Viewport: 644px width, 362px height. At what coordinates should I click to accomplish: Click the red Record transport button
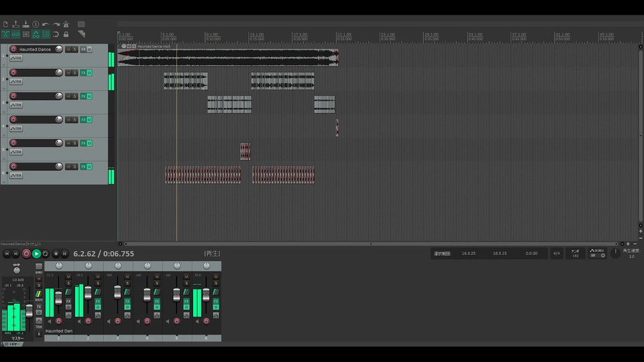26,253
